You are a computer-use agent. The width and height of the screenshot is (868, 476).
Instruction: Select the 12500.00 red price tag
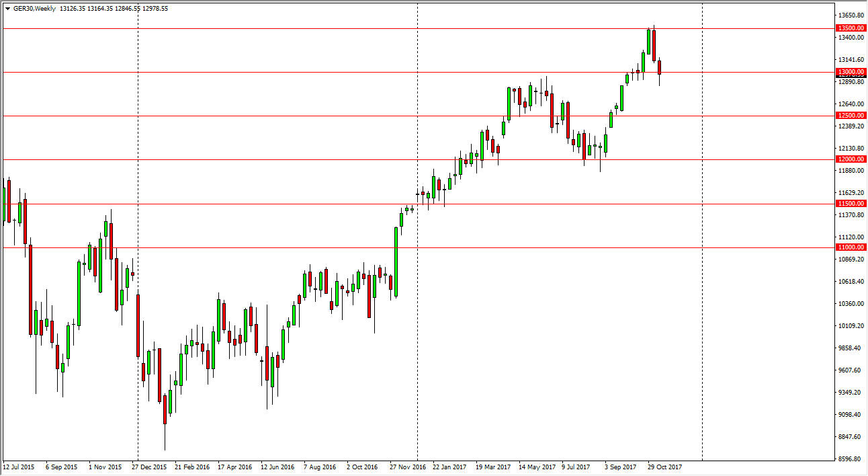click(x=849, y=116)
